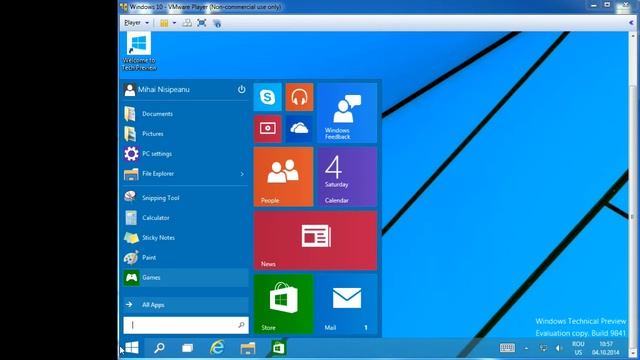Viewport: 640px width, 360px height.
Task: Launch Calculator from the list
Action: [186, 218]
